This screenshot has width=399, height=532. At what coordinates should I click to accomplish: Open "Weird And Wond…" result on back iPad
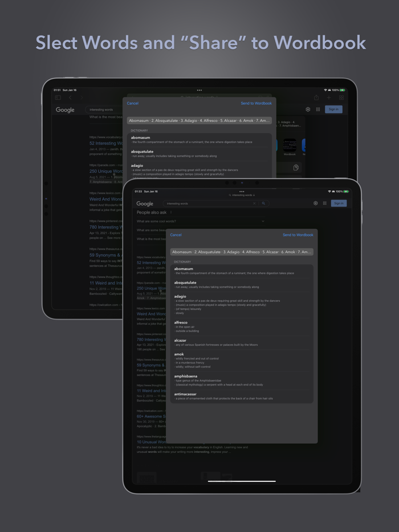[105, 199]
